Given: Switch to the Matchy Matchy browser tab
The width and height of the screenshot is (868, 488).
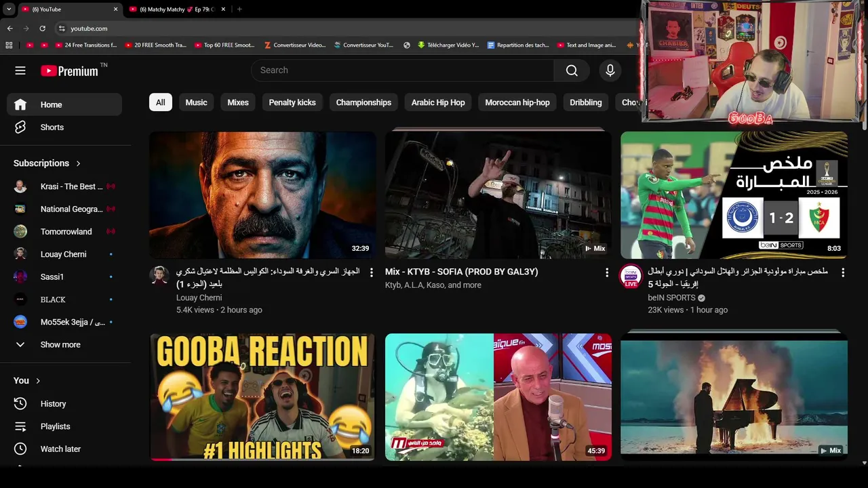Looking at the screenshot, I should [x=176, y=9].
